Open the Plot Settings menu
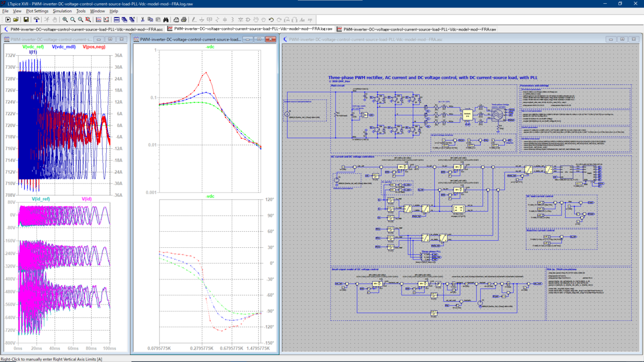Screen dimensions: 644x362 coord(37,11)
